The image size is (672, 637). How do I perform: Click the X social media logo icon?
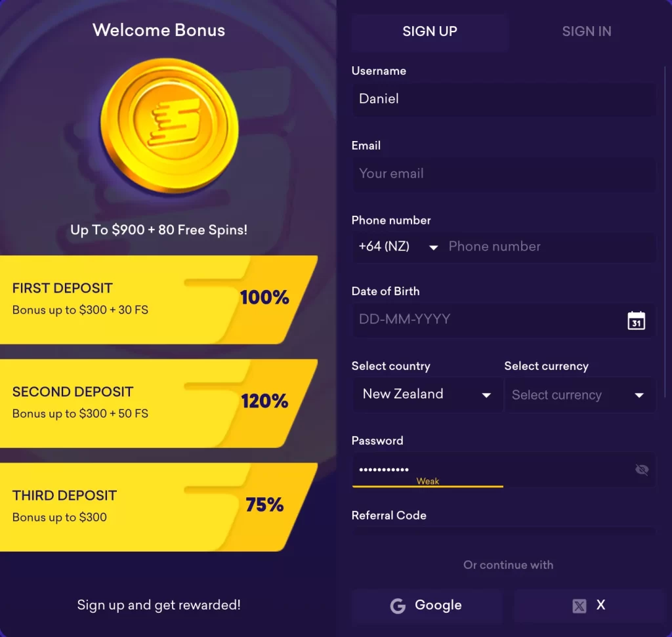579,606
